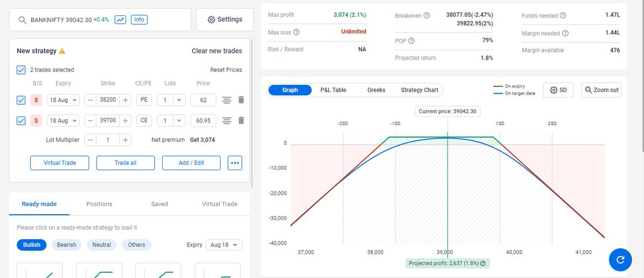Image resolution: width=644 pixels, height=278 pixels.
Task: Open the Aug 18 expiry dropdown
Action: pos(224,245)
